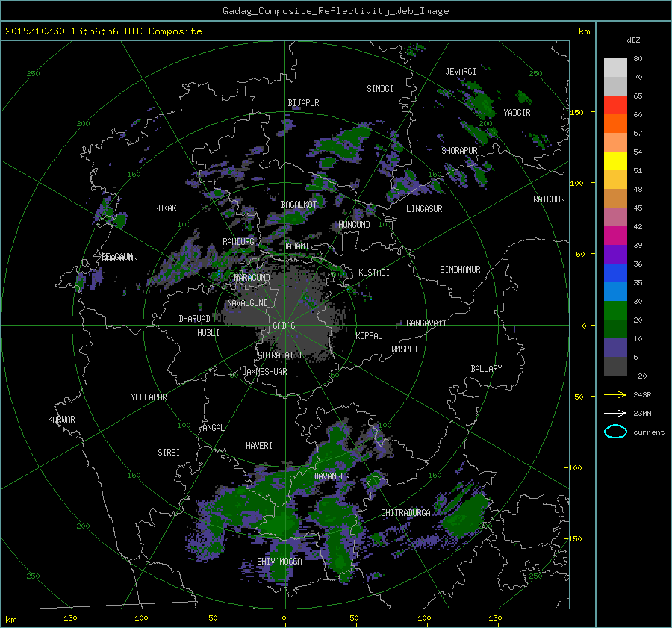Click the SINDHANUR city label
This screenshot has width=672, height=628.
pos(460,270)
